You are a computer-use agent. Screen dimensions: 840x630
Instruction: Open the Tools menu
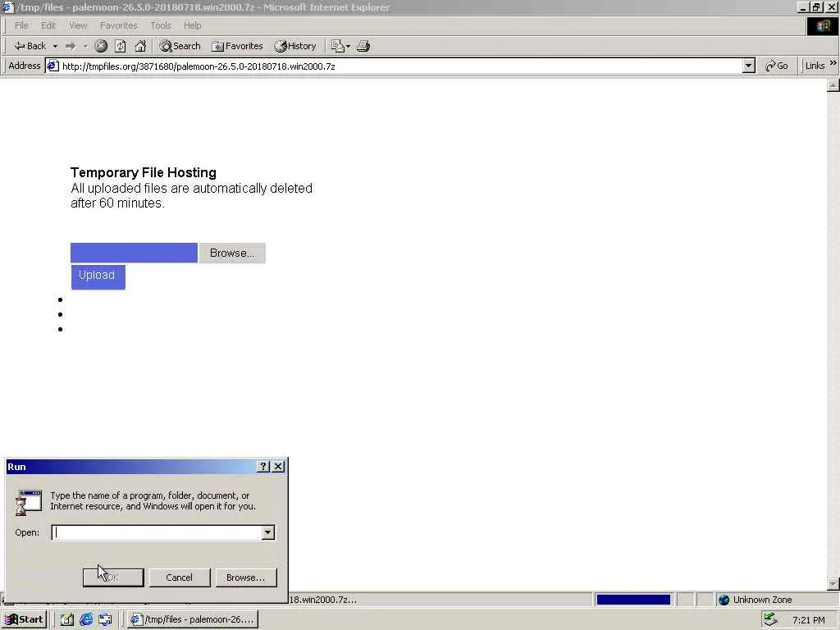pyautogui.click(x=160, y=25)
